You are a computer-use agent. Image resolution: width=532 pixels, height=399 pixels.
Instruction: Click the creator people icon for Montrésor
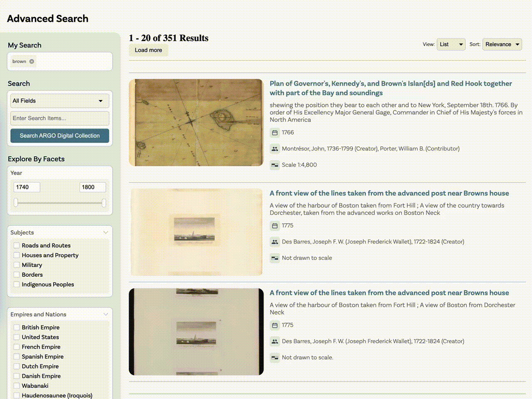(x=275, y=149)
